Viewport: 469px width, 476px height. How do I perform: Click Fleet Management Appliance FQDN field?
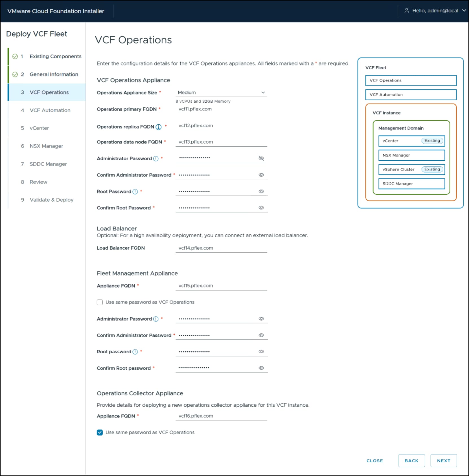click(x=221, y=286)
